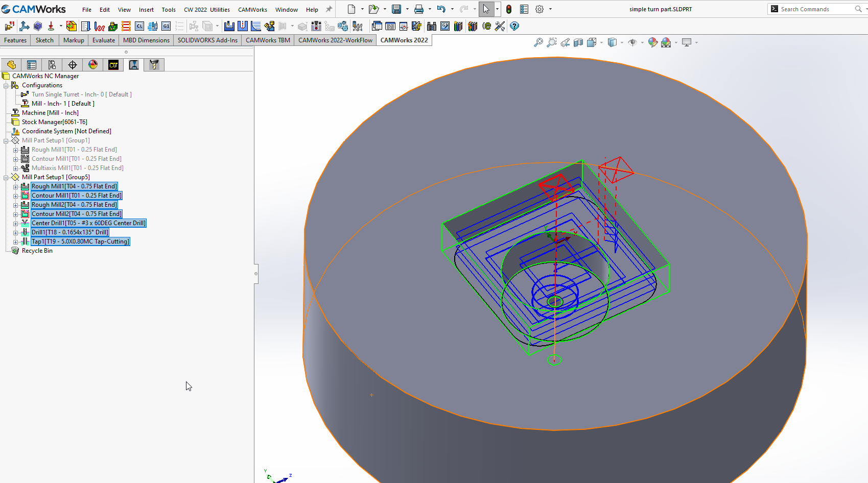Open the CAMWorks feature tree tab
This screenshot has width=868, height=483.
click(x=113, y=65)
